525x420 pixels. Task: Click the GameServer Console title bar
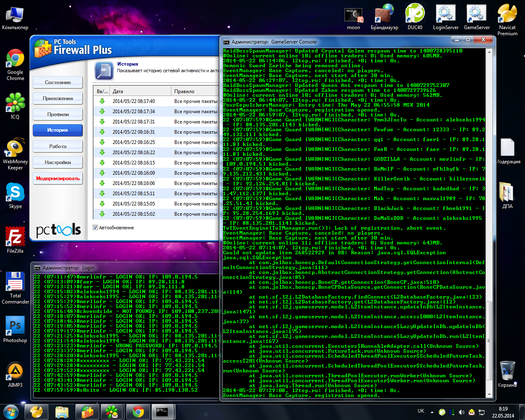pos(336,41)
